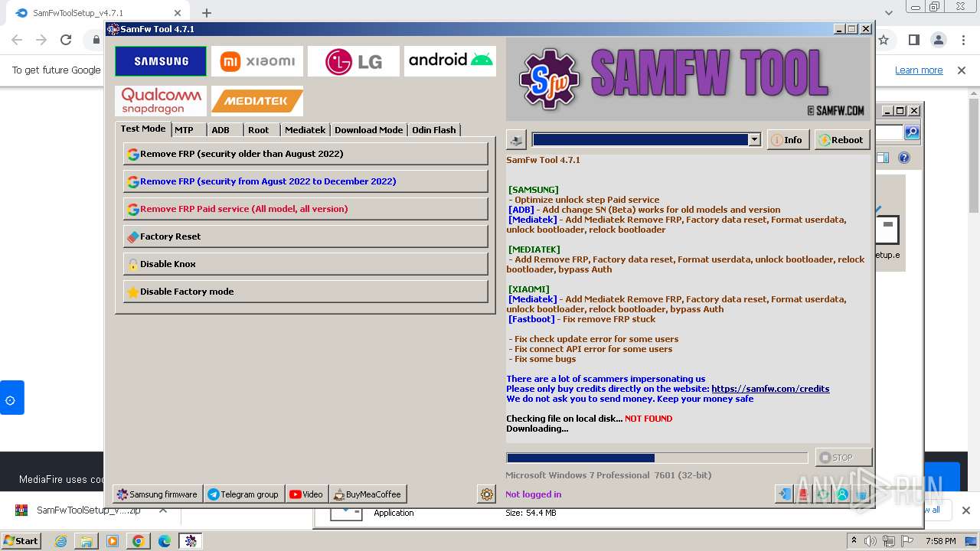Open Chrome from taskbar

click(x=139, y=541)
